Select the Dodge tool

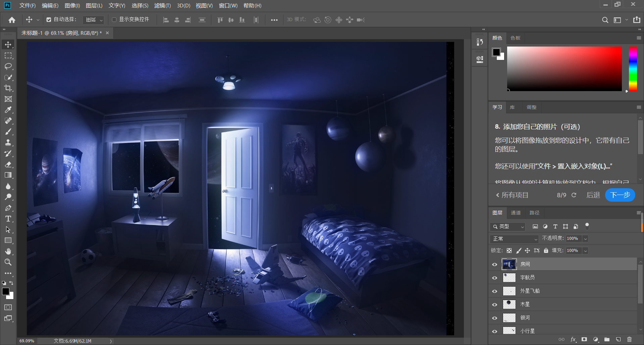coord(8,197)
